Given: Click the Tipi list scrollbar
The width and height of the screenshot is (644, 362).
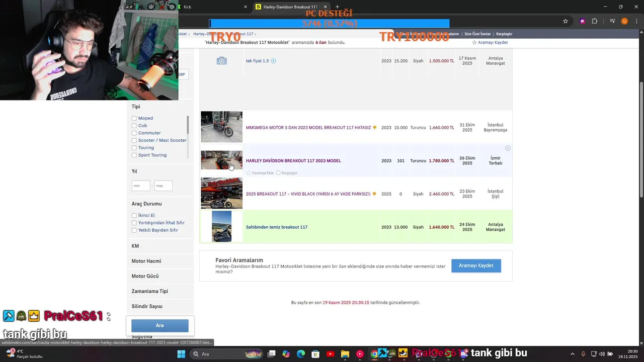Looking at the screenshot, I should (x=188, y=125).
